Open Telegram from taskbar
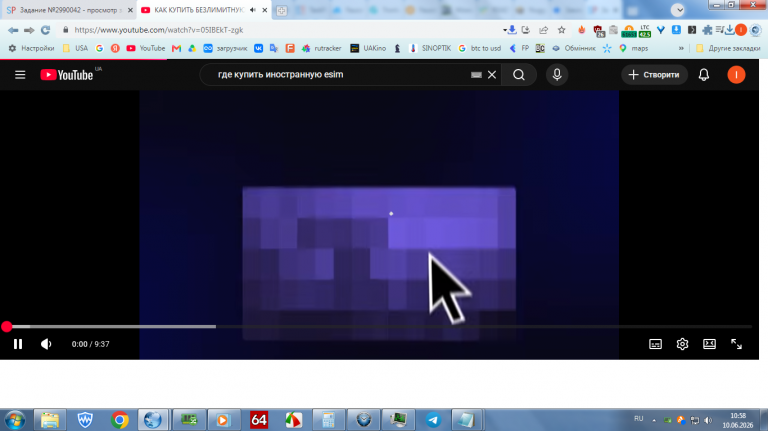The width and height of the screenshot is (768, 431). (433, 420)
